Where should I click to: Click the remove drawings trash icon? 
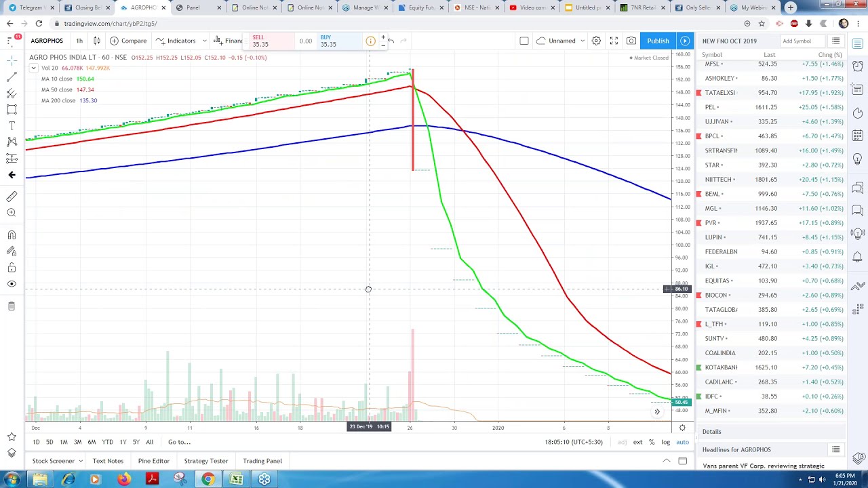[x=12, y=306]
